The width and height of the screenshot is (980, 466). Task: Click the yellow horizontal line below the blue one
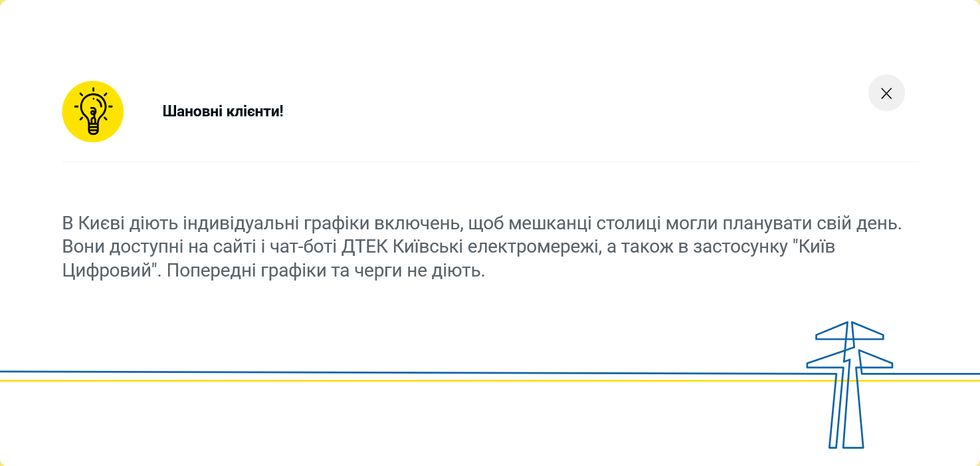coord(399,380)
